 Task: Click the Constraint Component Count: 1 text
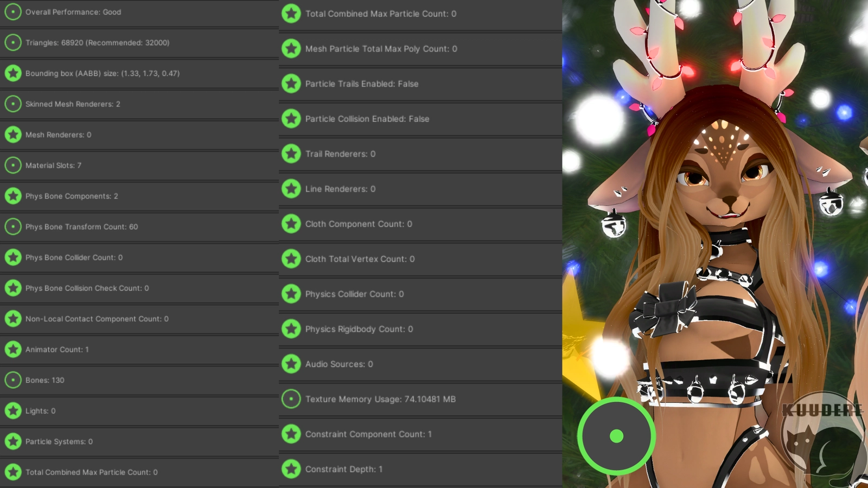pos(368,434)
